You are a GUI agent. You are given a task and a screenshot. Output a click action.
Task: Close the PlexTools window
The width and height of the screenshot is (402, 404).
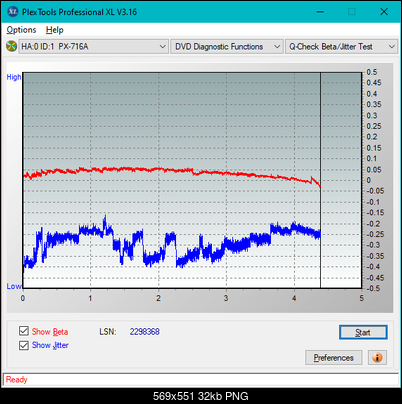click(384, 12)
